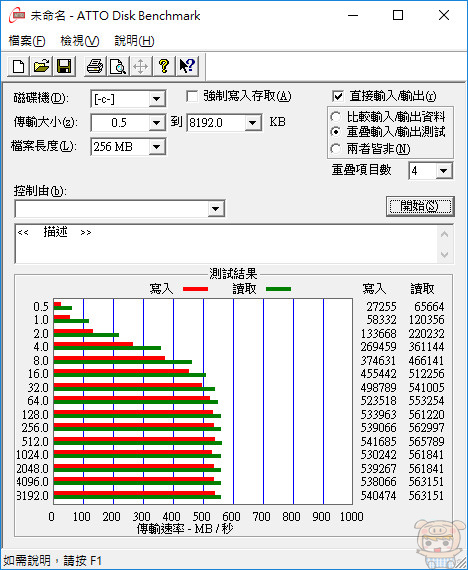Open the 控制由 dropdown
This screenshot has width=468, height=570.
coord(216,209)
